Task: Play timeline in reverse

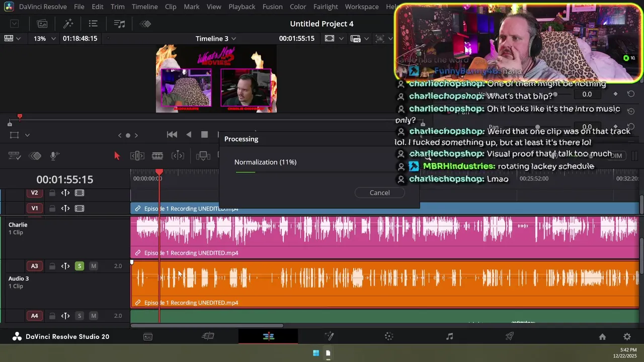Action: tap(189, 135)
